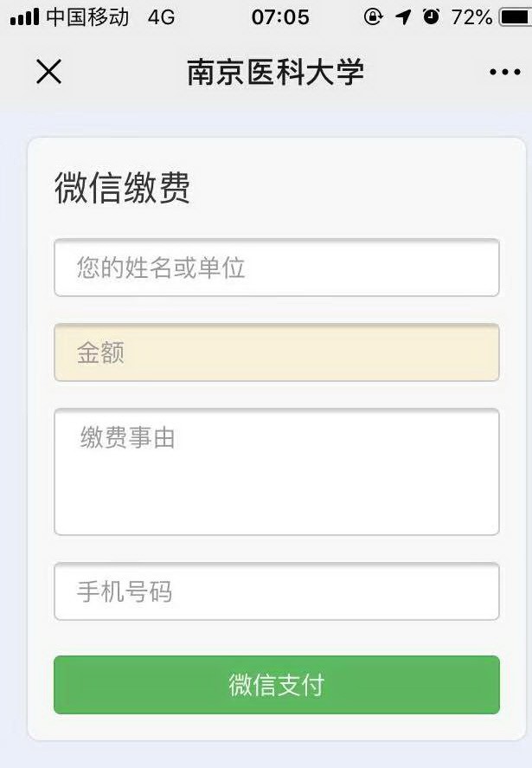Tap the 07:05 clock in status bar
The width and height of the screenshot is (532, 768).
pyautogui.click(x=280, y=17)
